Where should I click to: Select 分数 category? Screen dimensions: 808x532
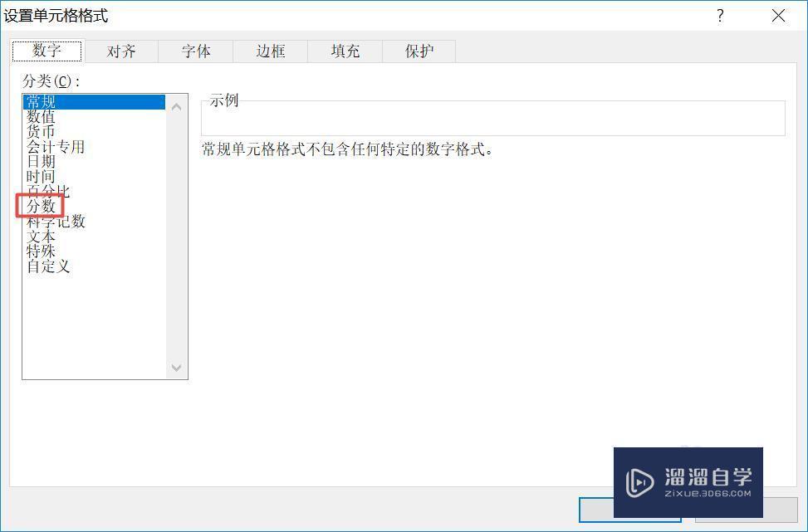(95, 207)
